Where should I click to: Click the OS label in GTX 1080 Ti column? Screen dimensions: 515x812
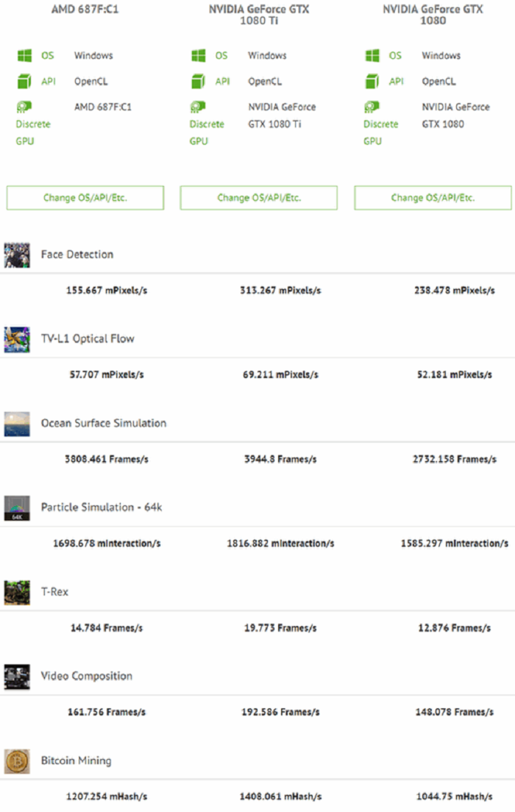(x=221, y=55)
